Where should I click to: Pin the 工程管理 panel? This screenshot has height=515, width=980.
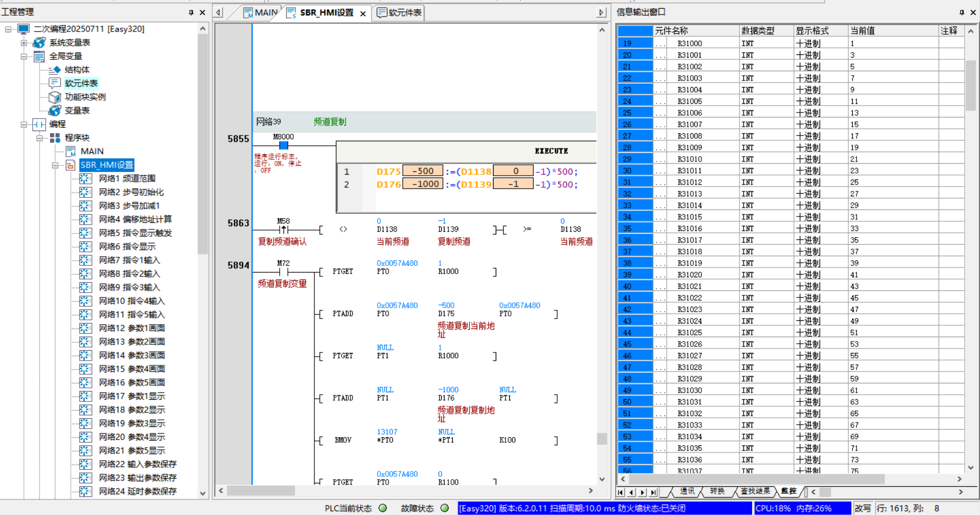[x=191, y=12]
